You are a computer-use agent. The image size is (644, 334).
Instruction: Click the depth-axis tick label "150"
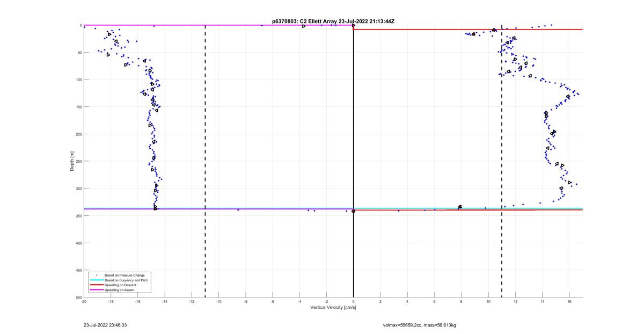click(78, 107)
